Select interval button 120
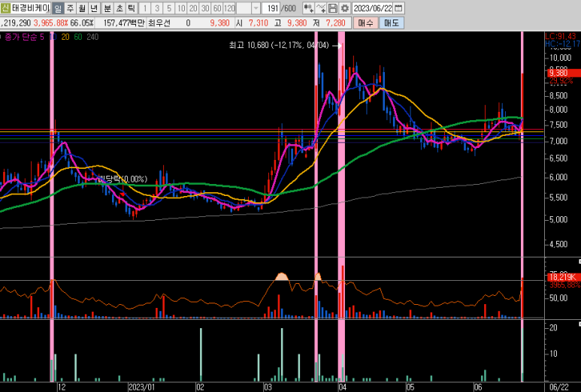The height and width of the screenshot is (392, 581). click(229, 8)
